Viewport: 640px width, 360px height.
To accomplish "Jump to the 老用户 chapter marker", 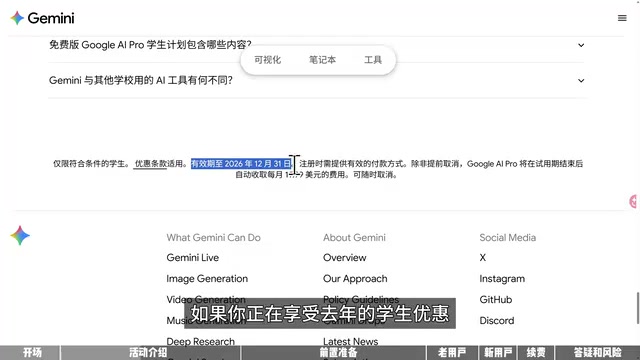I will click(452, 352).
